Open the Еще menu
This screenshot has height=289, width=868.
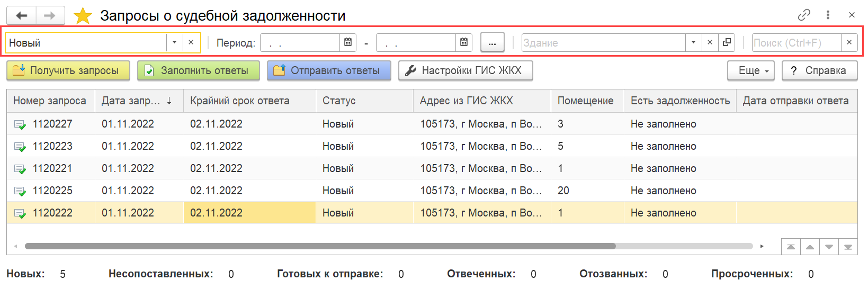coord(751,70)
